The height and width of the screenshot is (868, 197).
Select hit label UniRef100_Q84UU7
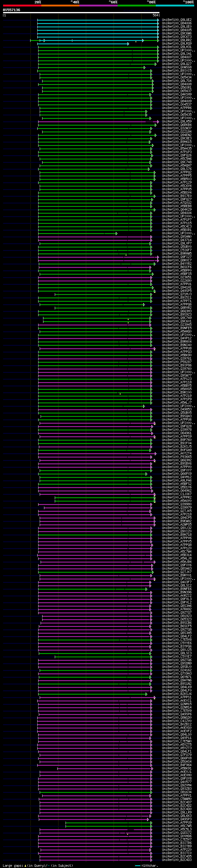click(x=177, y=57)
